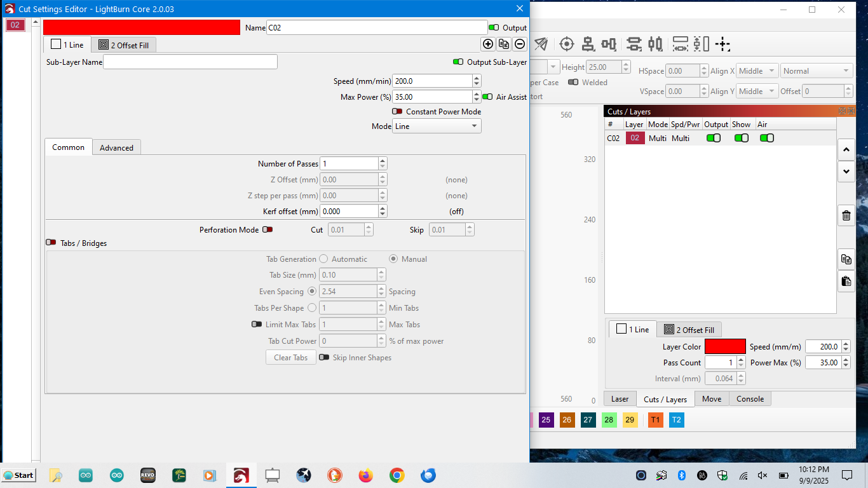
Task: Turn on Tabs / Bridges toggle
Action: (x=51, y=243)
